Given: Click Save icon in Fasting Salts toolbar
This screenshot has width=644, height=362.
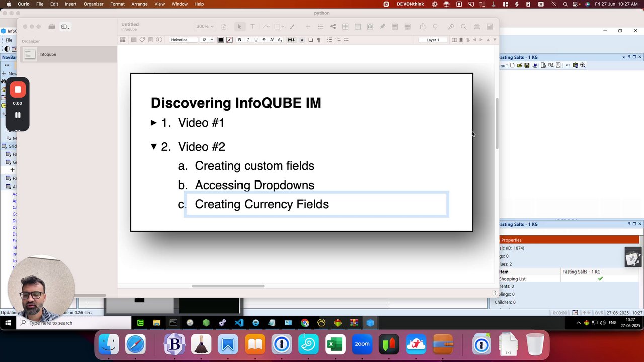Looking at the screenshot, I should [527, 65].
